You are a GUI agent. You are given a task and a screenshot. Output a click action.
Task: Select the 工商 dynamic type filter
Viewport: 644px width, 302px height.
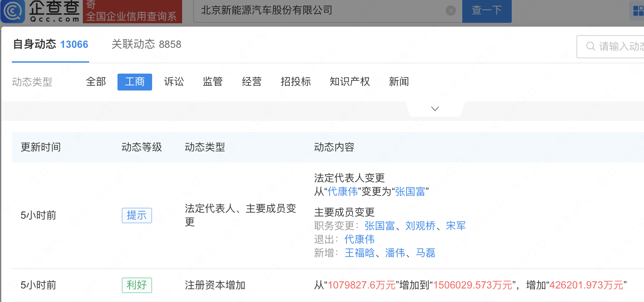point(135,82)
